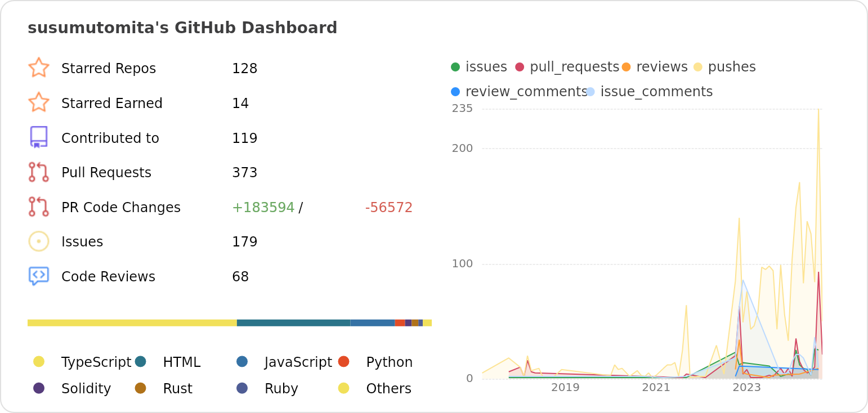Click the Issues circle icon
Image resolution: width=868 pixels, height=413 pixels.
tap(39, 241)
